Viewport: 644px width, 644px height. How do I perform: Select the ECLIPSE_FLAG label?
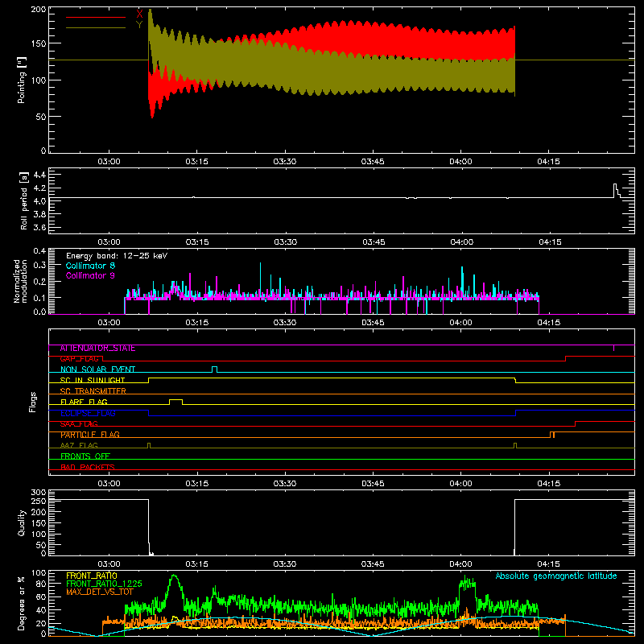[x=88, y=413]
